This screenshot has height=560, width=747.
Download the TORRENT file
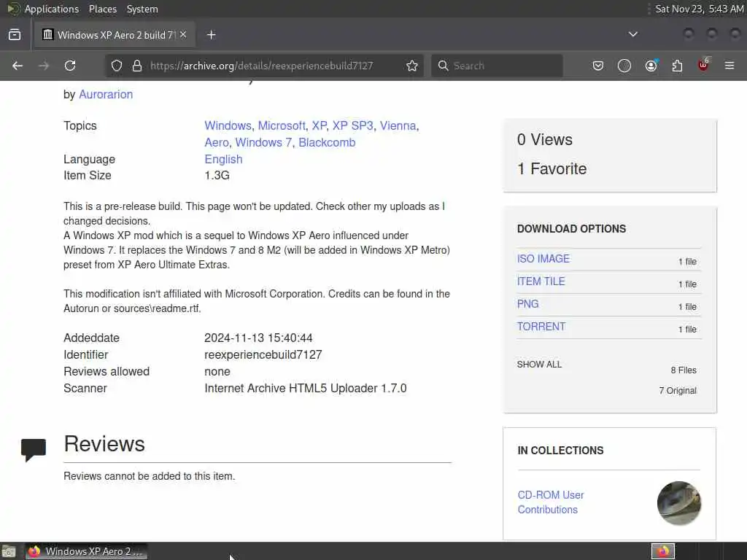click(541, 327)
